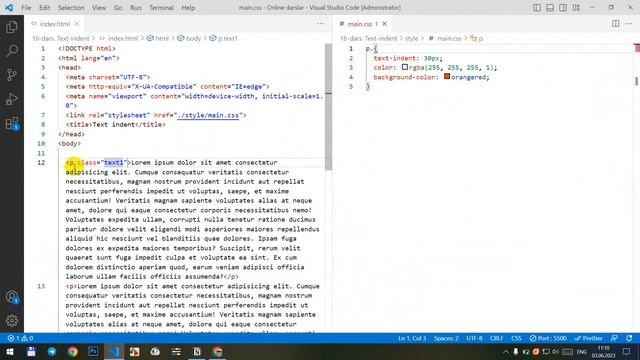Image resolution: width=640 pixels, height=360 pixels.
Task: Open the Windows Start menu
Action: coord(10,351)
